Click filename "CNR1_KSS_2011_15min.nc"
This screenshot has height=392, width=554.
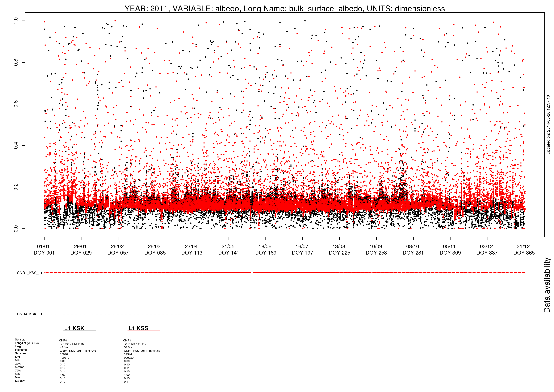click(x=142, y=351)
